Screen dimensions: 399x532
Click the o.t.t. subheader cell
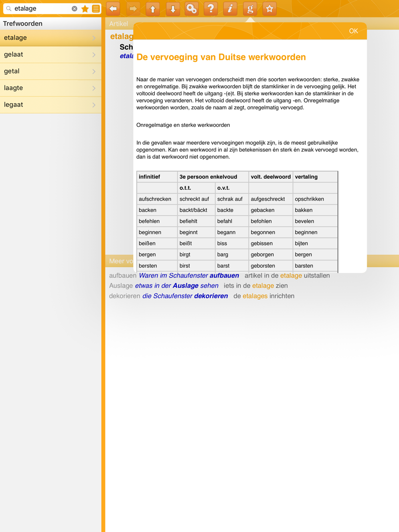click(x=196, y=188)
